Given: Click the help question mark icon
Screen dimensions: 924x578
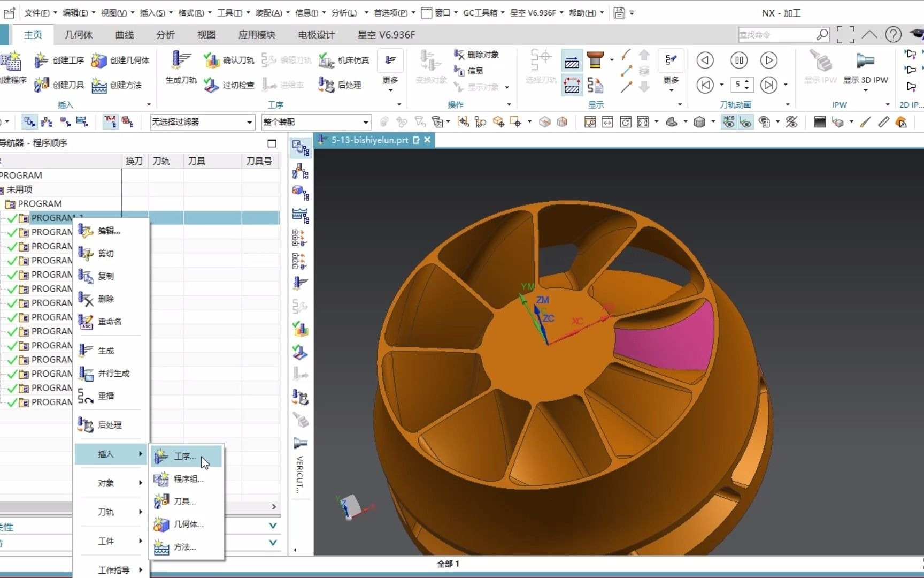Looking at the screenshot, I should coord(893,35).
